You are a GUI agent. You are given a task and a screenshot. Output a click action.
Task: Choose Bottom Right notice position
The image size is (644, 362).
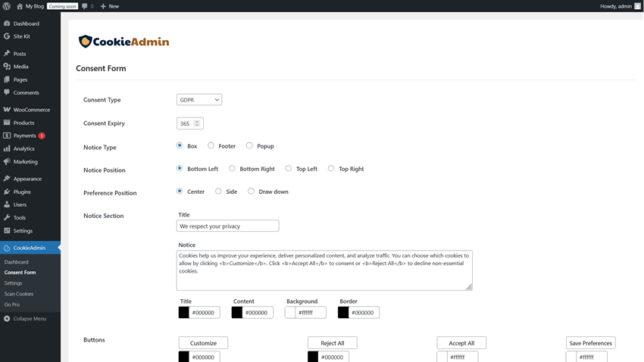[232, 169]
